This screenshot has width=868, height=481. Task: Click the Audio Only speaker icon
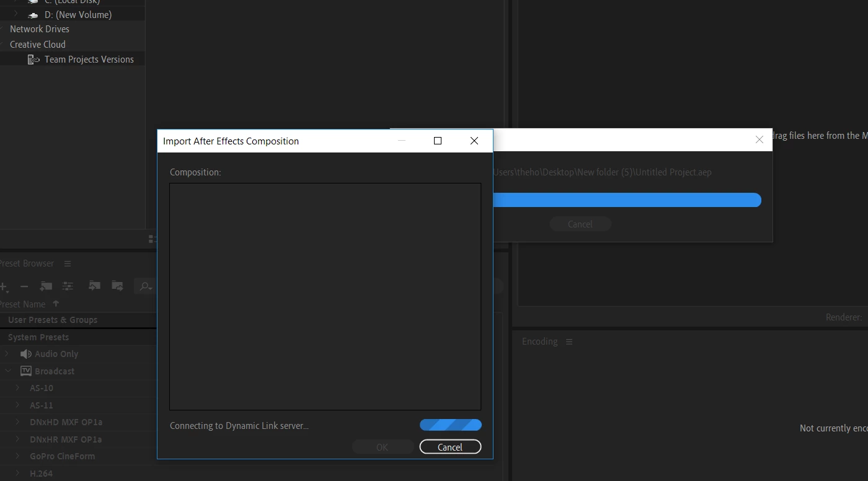click(x=25, y=354)
